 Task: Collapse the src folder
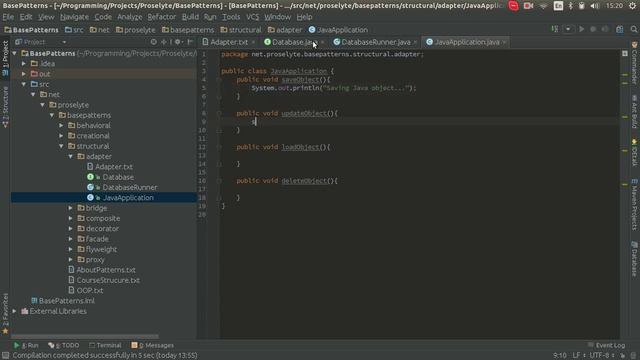pos(24,84)
